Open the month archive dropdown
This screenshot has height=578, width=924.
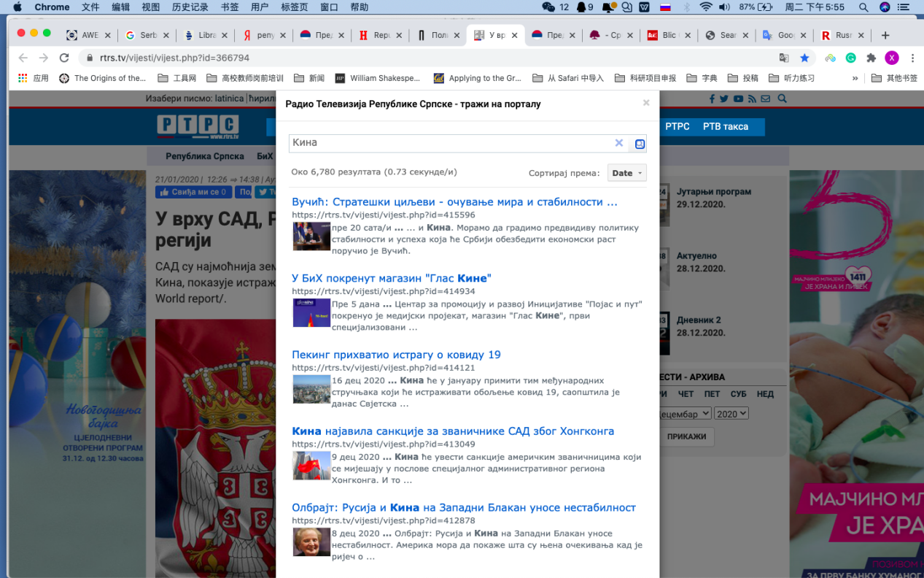(x=684, y=413)
